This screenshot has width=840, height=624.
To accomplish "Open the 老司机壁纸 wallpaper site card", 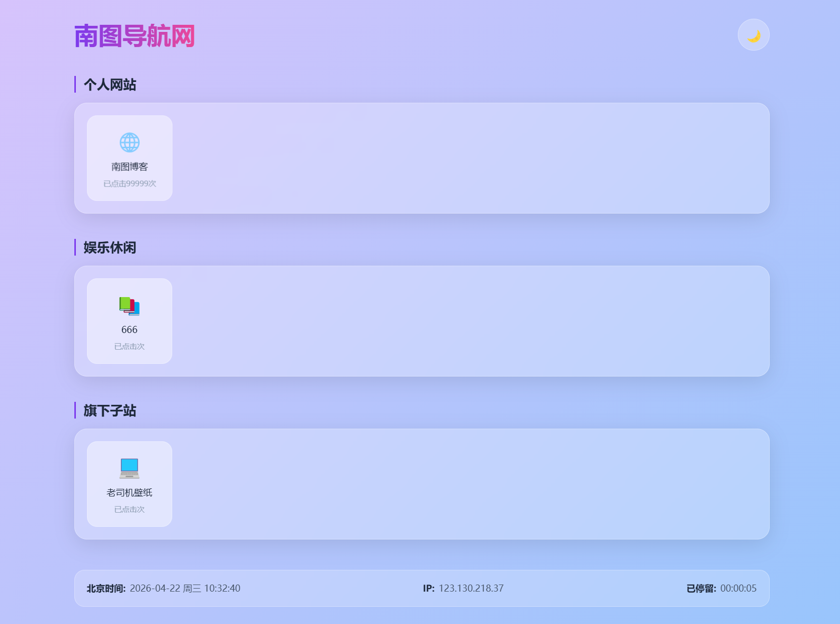I will 129,484.
